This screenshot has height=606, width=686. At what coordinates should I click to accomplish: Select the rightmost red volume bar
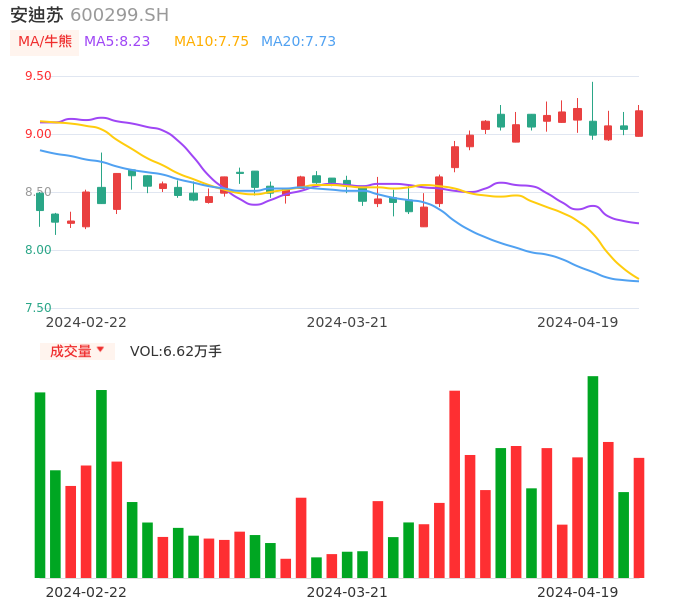(639, 517)
